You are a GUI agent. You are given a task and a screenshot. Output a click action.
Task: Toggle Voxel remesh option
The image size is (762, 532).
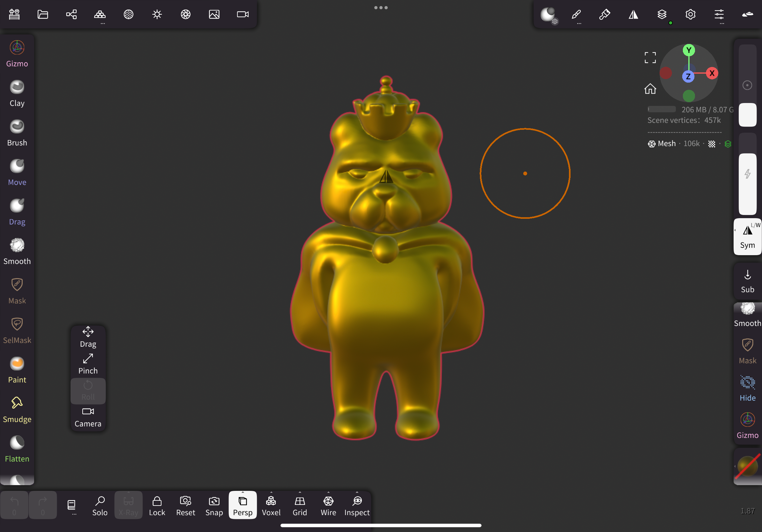click(x=271, y=505)
